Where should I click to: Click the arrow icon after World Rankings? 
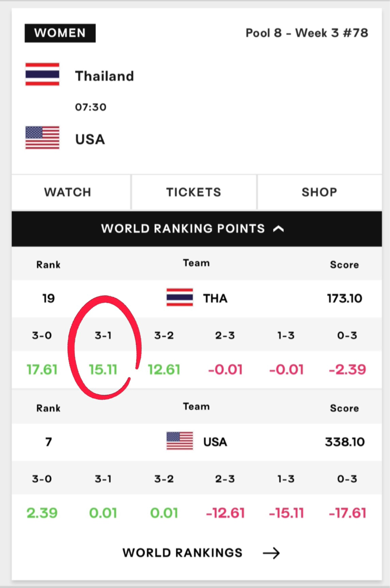click(271, 553)
